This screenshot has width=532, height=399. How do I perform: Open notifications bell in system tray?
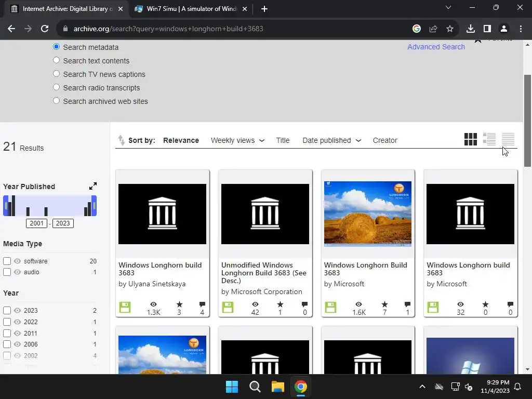point(518,387)
